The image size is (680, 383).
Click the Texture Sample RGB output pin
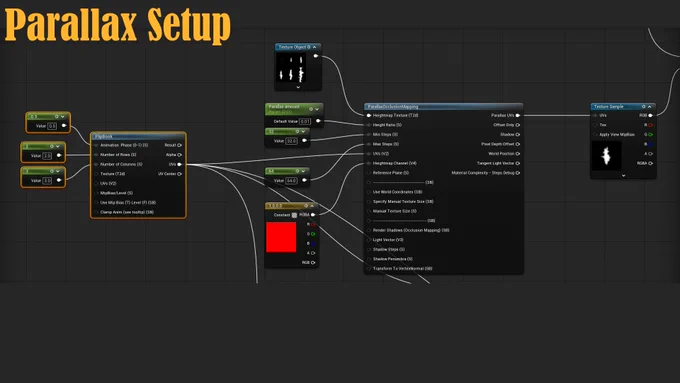pyautogui.click(x=651, y=115)
